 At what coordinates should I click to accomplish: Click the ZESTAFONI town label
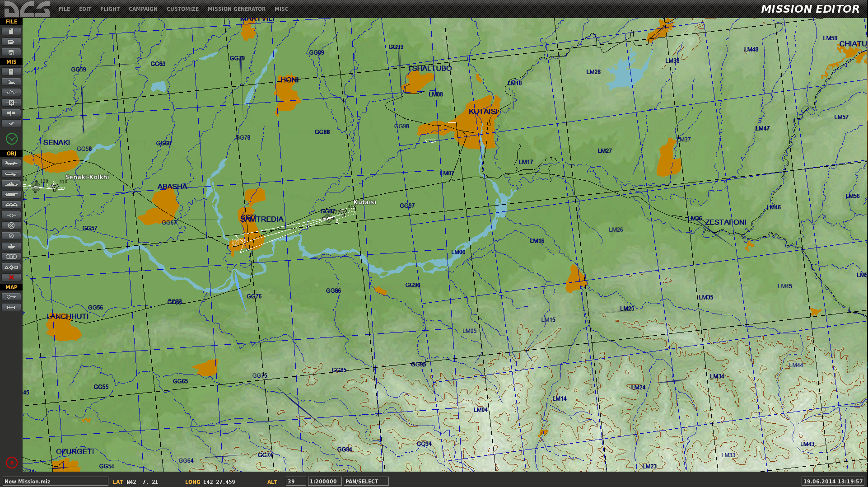(726, 223)
